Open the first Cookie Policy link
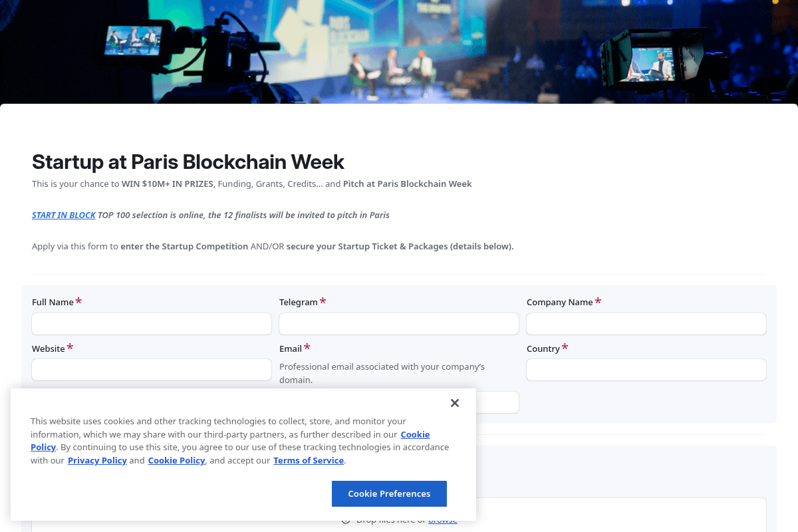The width and height of the screenshot is (798, 532). (x=414, y=434)
